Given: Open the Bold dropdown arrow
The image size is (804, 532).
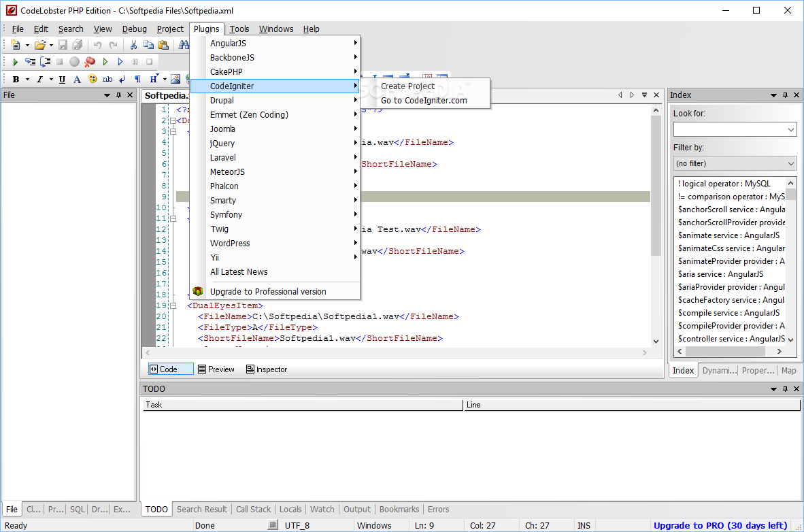Looking at the screenshot, I should (27, 80).
